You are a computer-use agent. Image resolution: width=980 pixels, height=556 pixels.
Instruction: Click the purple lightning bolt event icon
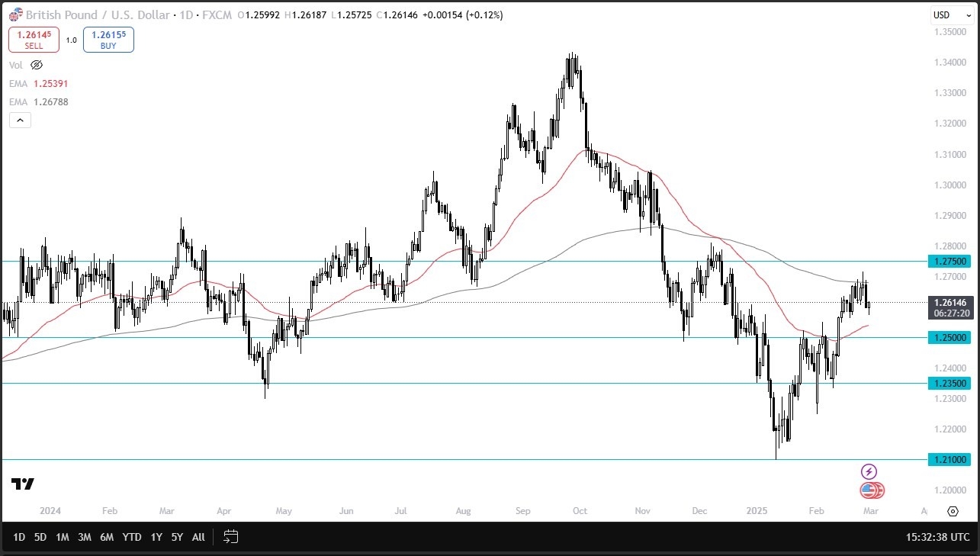(x=869, y=472)
